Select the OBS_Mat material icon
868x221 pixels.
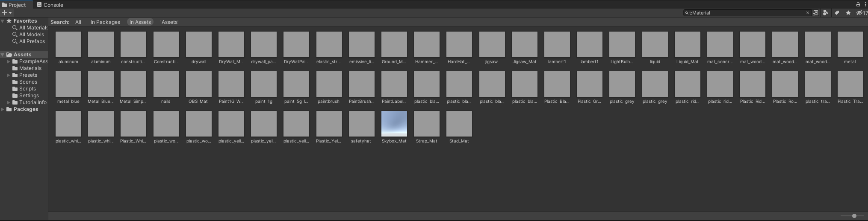[x=199, y=84]
